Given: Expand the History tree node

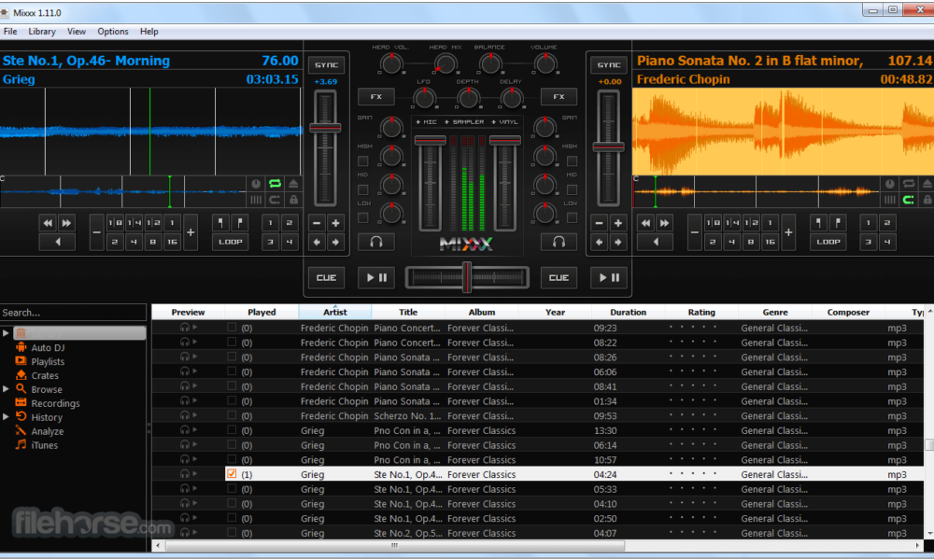Looking at the screenshot, I should [6, 417].
